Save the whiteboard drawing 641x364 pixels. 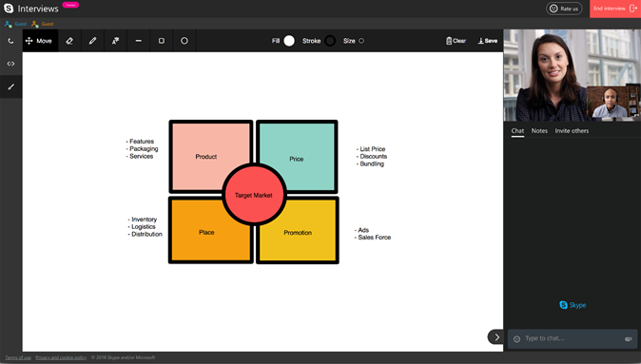pos(488,41)
